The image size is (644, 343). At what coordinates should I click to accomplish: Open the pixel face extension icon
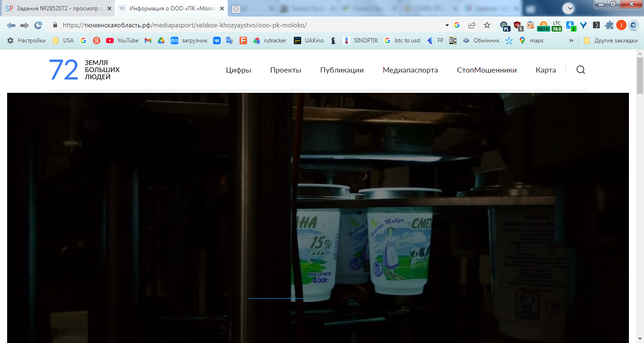pyautogui.click(x=531, y=25)
